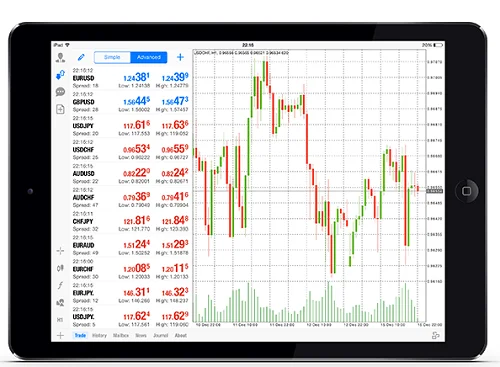Select the EURJPY. symbol name
Image resolution: width=500 pixels, height=367 pixels.
point(83,293)
